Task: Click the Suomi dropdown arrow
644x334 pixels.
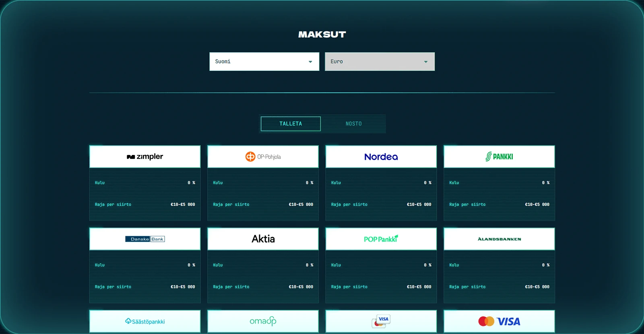Action: pyautogui.click(x=310, y=62)
